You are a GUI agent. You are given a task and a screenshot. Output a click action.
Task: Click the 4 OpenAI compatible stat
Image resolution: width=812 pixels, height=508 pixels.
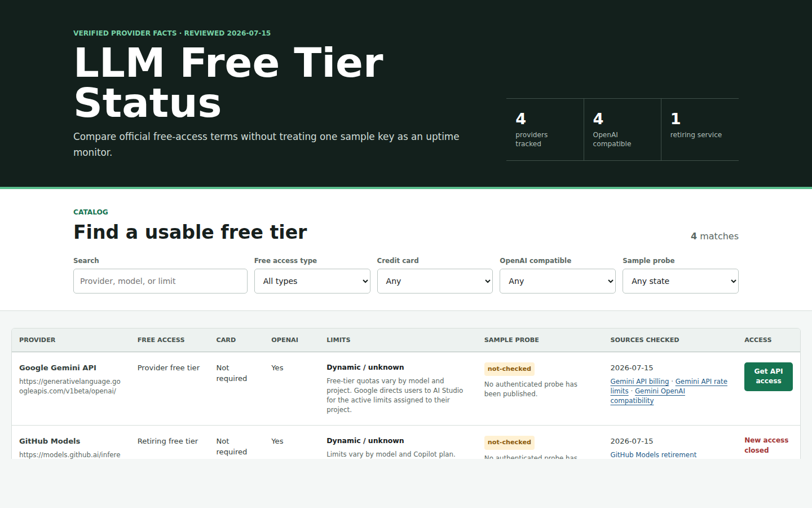pos(623,130)
